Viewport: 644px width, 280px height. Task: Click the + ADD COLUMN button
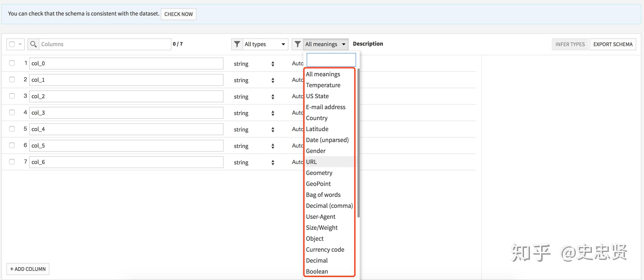coord(28,269)
